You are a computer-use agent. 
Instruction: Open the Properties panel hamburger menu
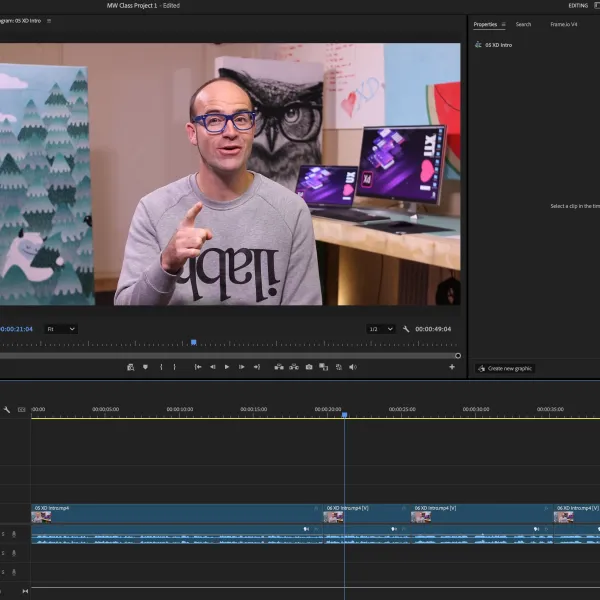504,24
